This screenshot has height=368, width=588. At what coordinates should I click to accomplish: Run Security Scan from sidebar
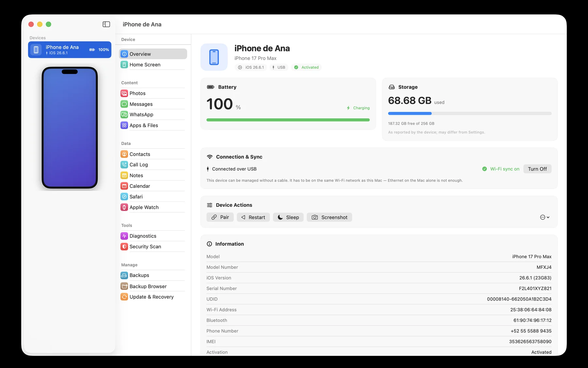tap(153, 247)
